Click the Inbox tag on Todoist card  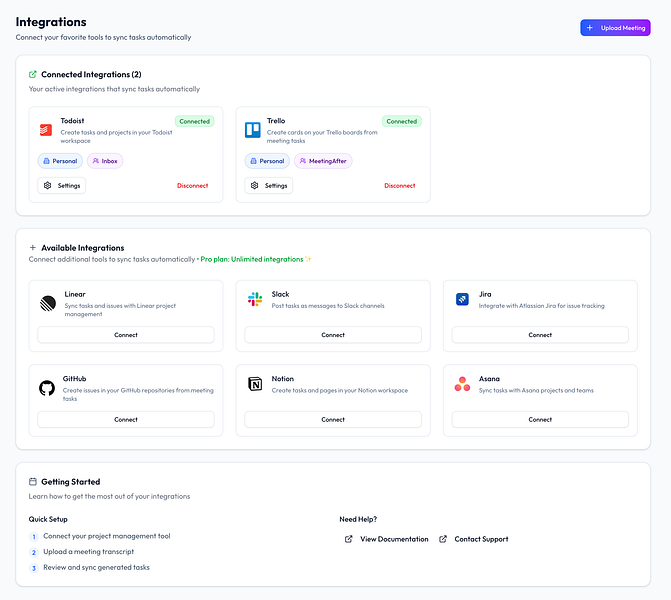click(x=105, y=161)
